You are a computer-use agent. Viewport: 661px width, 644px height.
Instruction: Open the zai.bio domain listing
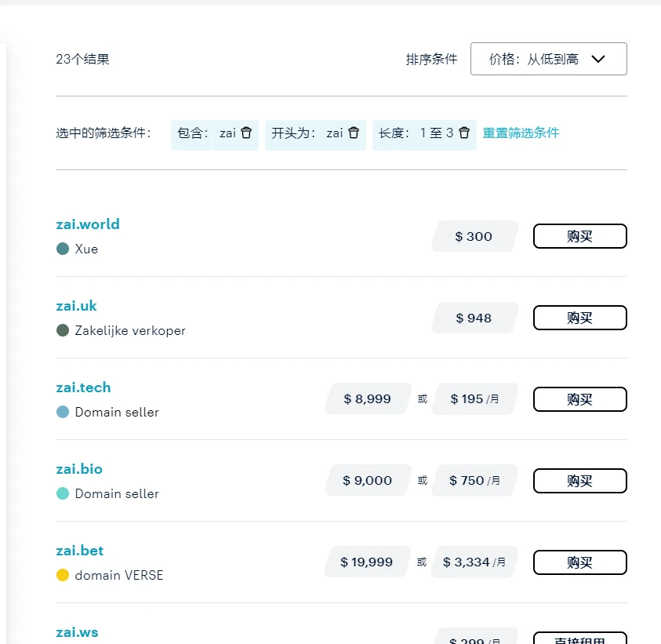tap(79, 469)
